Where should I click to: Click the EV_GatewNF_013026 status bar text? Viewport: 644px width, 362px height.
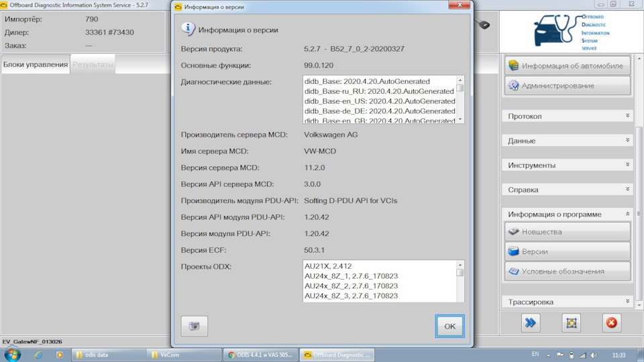pyautogui.click(x=32, y=341)
